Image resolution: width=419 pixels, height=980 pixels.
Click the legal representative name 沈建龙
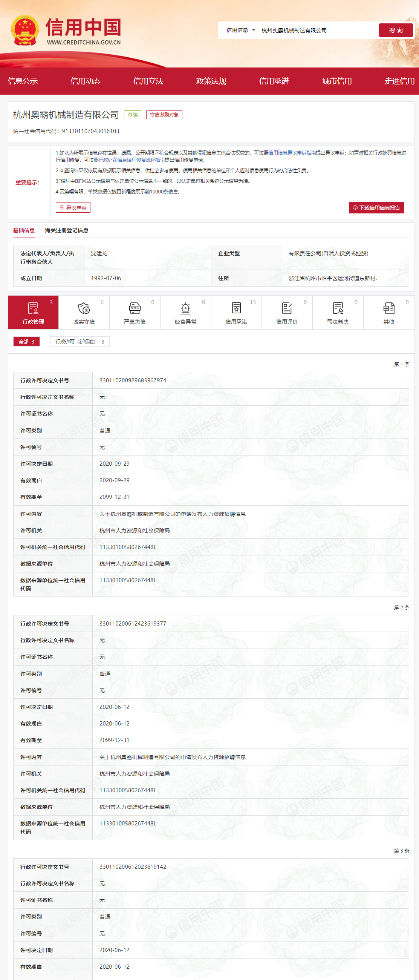coord(99,253)
